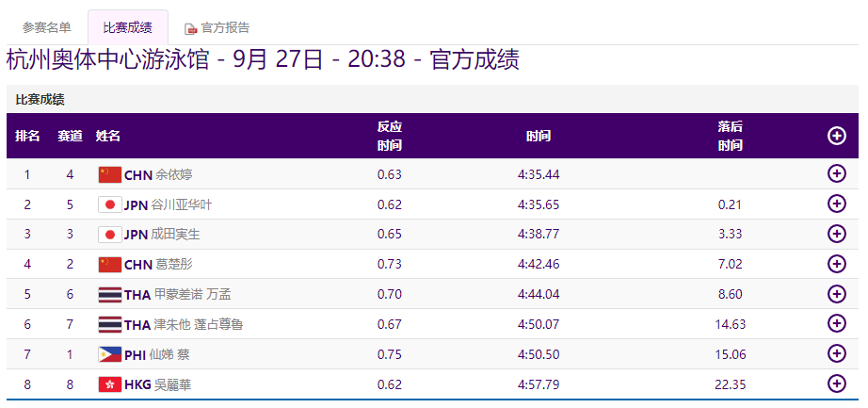The height and width of the screenshot is (408, 868).
Task: Expand all rows with header plus icon
Action: pyautogui.click(x=836, y=136)
